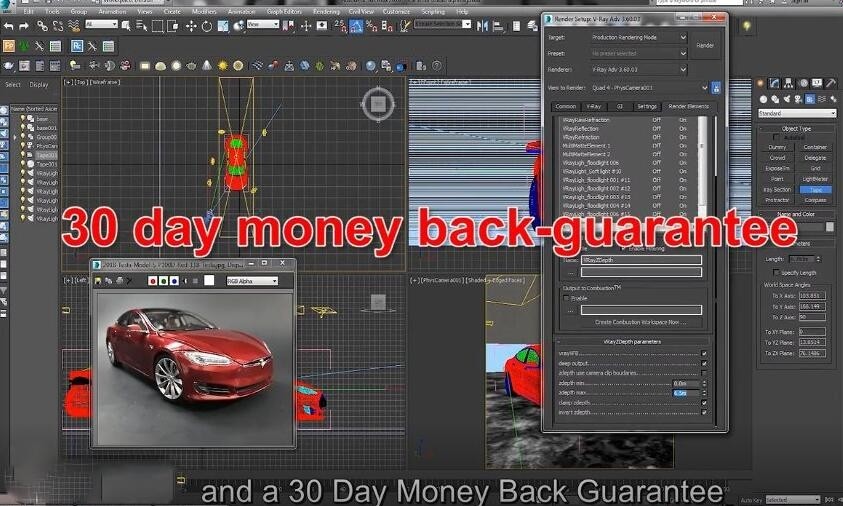Toggle the clamp zdepth checkbox
This screenshot has height=506, width=843.
pos(704,402)
